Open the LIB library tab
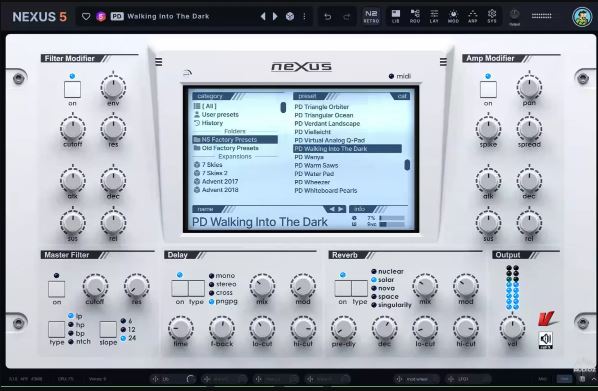Viewport: 598px width, 391px height. pos(395,16)
